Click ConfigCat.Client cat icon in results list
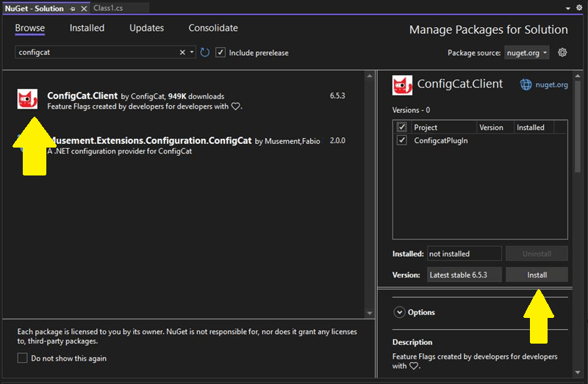 click(x=27, y=99)
